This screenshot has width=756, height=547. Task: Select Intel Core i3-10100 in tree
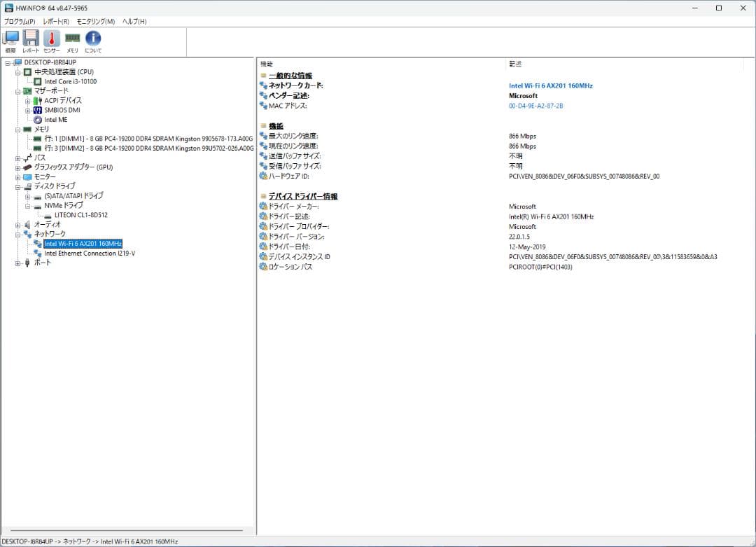pos(71,81)
